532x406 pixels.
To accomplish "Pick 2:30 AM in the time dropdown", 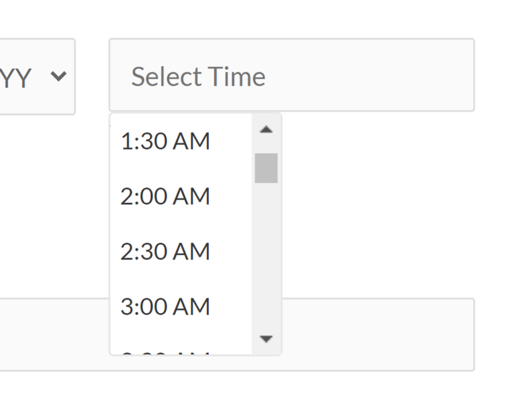I will (165, 252).
